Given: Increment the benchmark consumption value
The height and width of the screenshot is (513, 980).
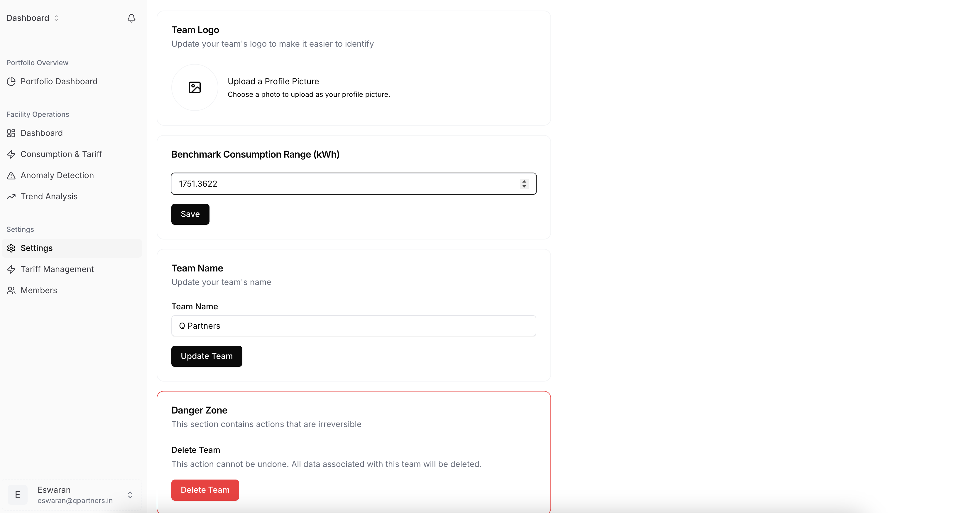Looking at the screenshot, I should (524, 181).
